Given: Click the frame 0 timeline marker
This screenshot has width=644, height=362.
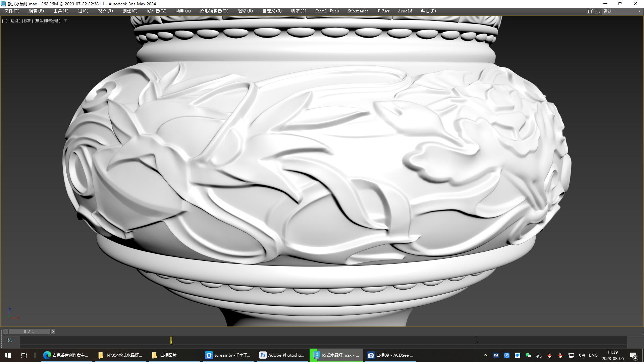Looking at the screenshot, I should click(171, 341).
